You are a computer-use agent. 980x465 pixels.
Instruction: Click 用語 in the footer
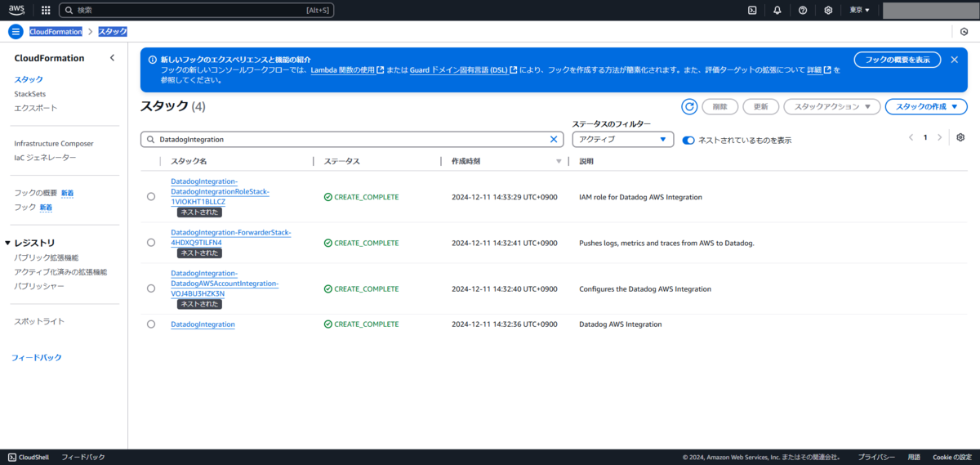[914, 457]
